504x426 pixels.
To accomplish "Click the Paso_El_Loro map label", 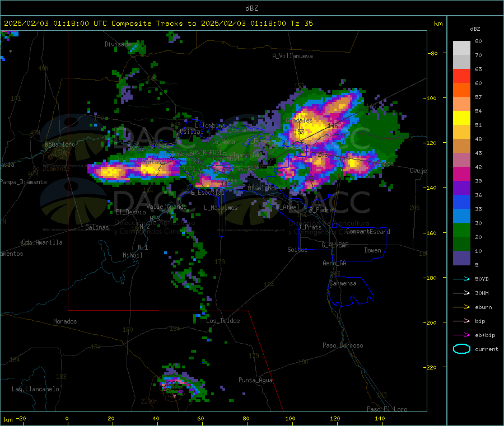I will pyautogui.click(x=387, y=409).
